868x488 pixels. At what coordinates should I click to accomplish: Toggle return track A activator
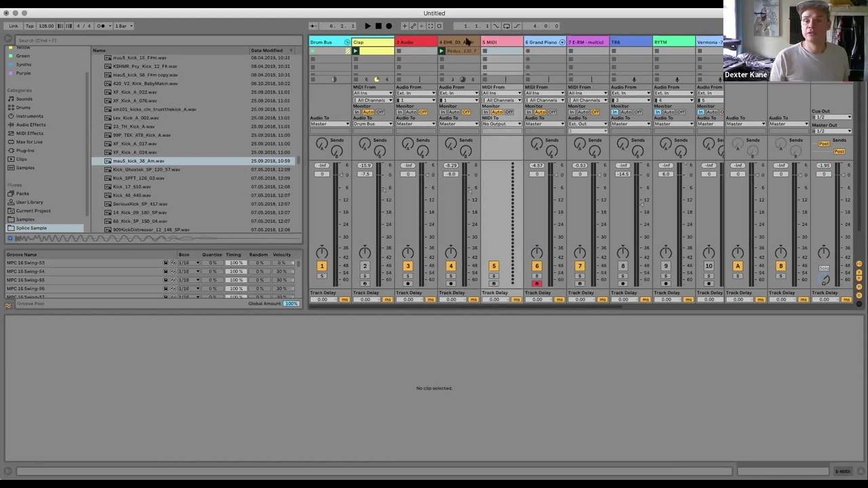pyautogui.click(x=738, y=266)
